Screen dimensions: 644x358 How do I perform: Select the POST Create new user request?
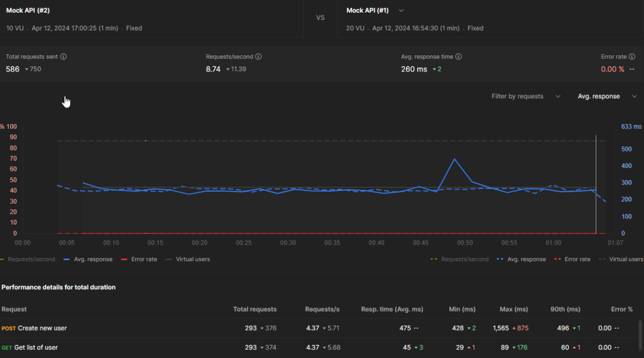(x=42, y=328)
